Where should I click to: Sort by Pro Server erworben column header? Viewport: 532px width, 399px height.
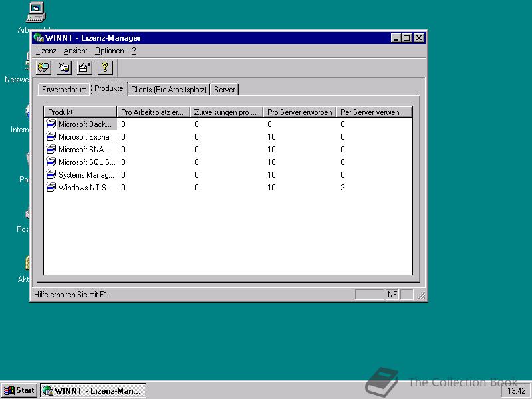(x=300, y=112)
